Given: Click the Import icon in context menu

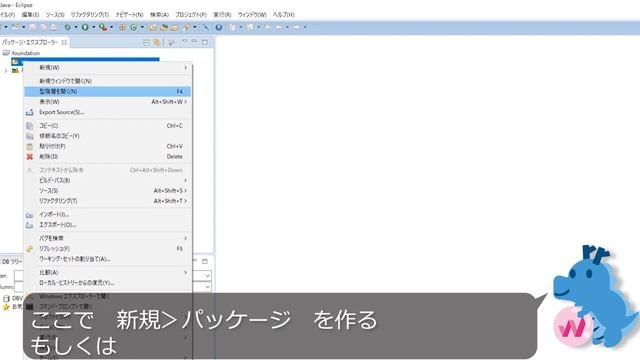Looking at the screenshot, I should (x=30, y=215).
